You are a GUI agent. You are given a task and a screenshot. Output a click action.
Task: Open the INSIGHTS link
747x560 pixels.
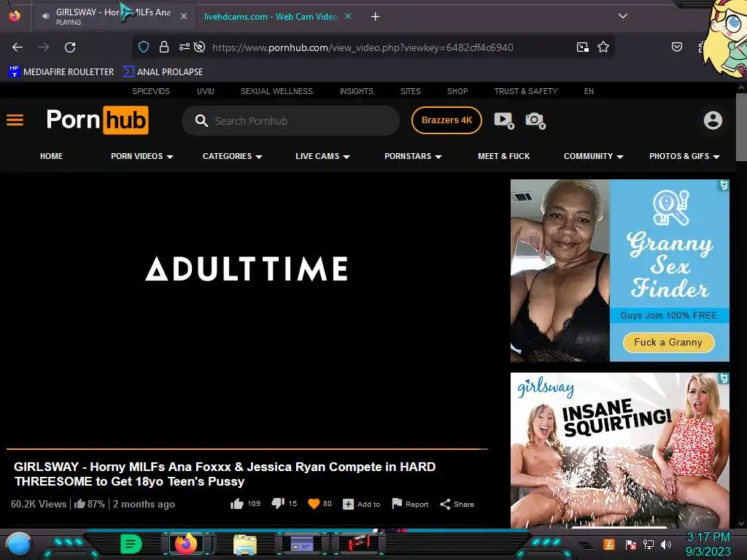pyautogui.click(x=356, y=91)
